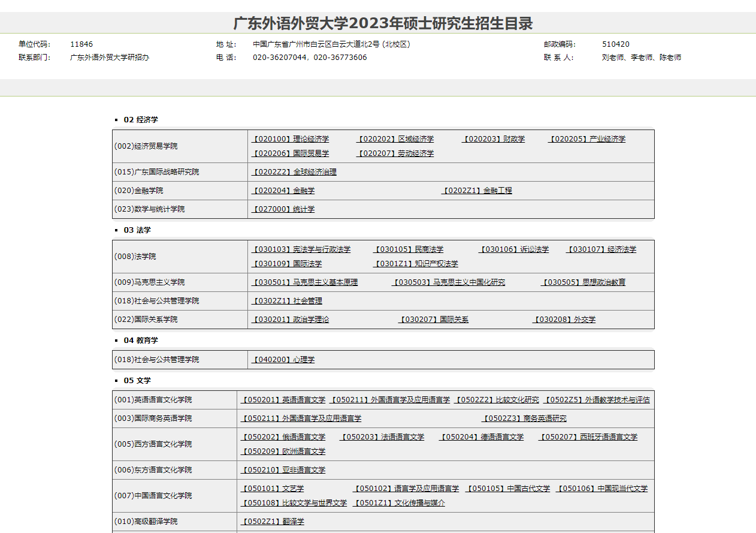
Task: Click the 03 法学 section heading
Action: pyautogui.click(x=137, y=230)
